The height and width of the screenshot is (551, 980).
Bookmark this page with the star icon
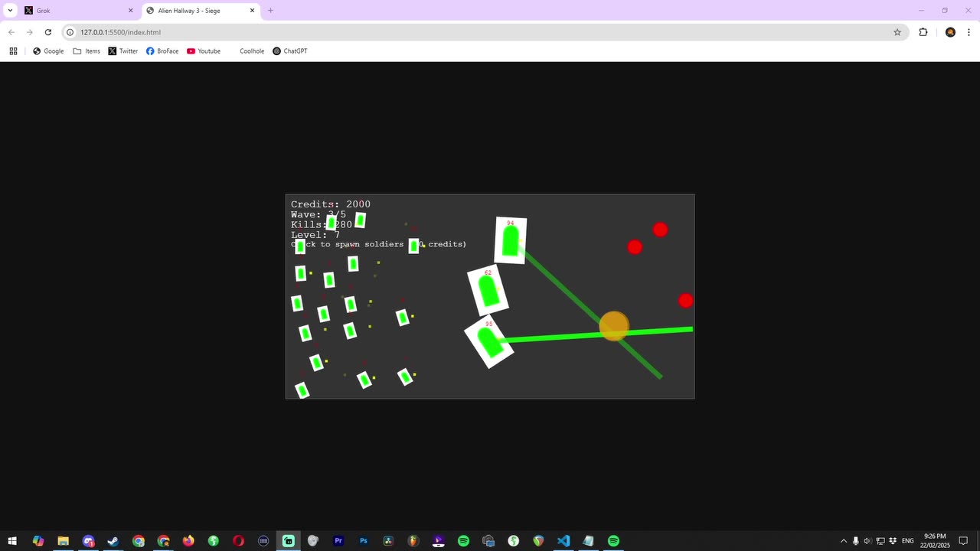point(897,32)
